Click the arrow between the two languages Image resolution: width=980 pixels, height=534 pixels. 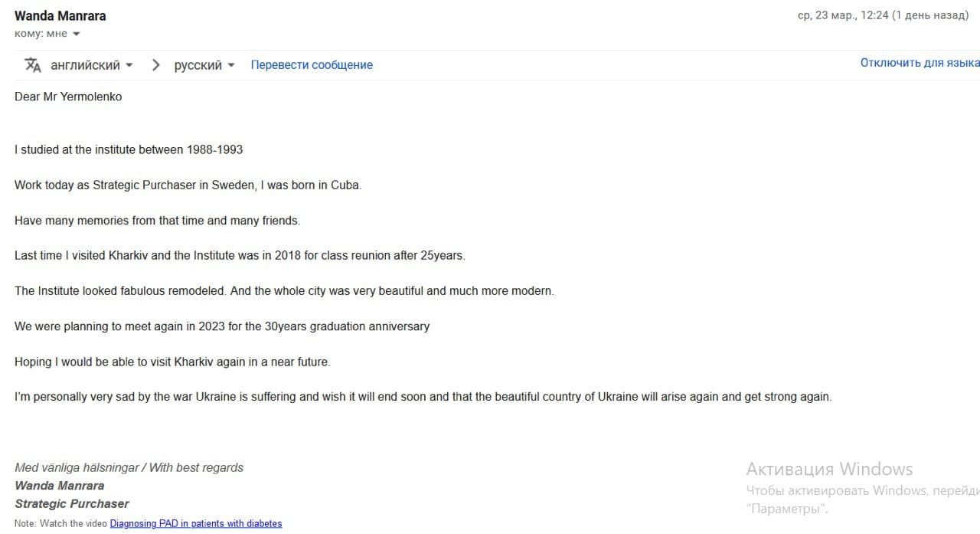pyautogui.click(x=155, y=65)
